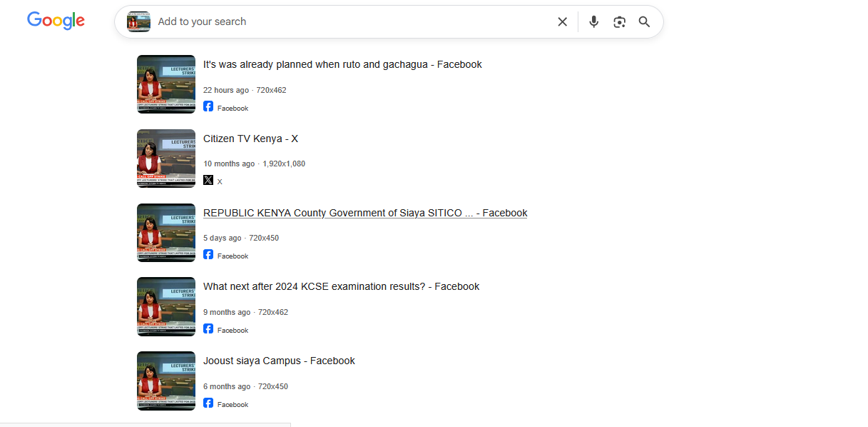This screenshot has width=868, height=427.
Task: Open 'What next after 2024 KCSE' result
Action: (x=341, y=286)
